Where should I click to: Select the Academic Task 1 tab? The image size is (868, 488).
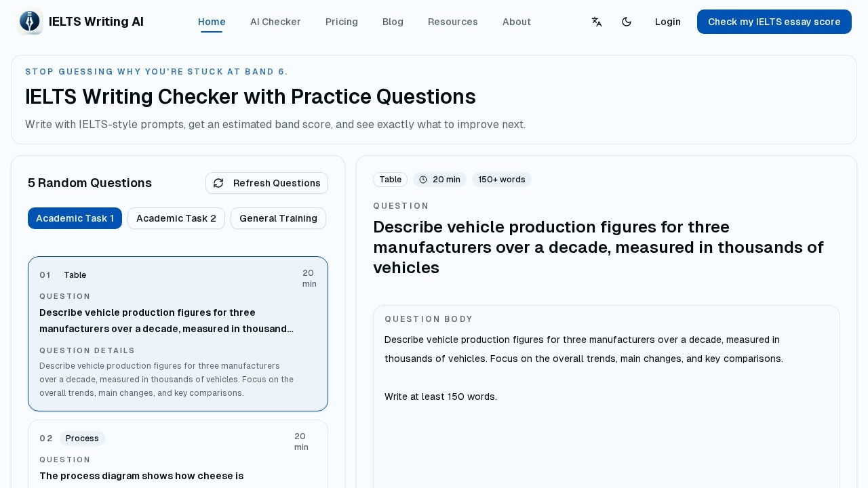[75, 218]
